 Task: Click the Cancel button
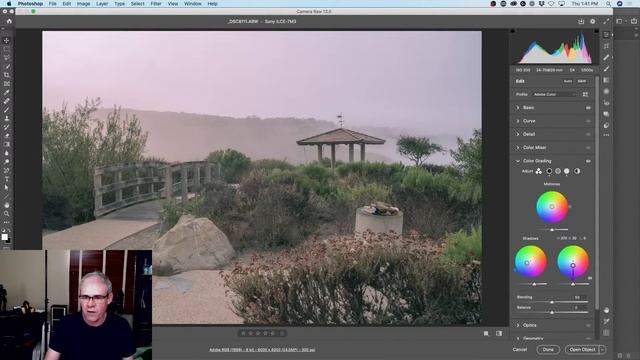point(520,350)
